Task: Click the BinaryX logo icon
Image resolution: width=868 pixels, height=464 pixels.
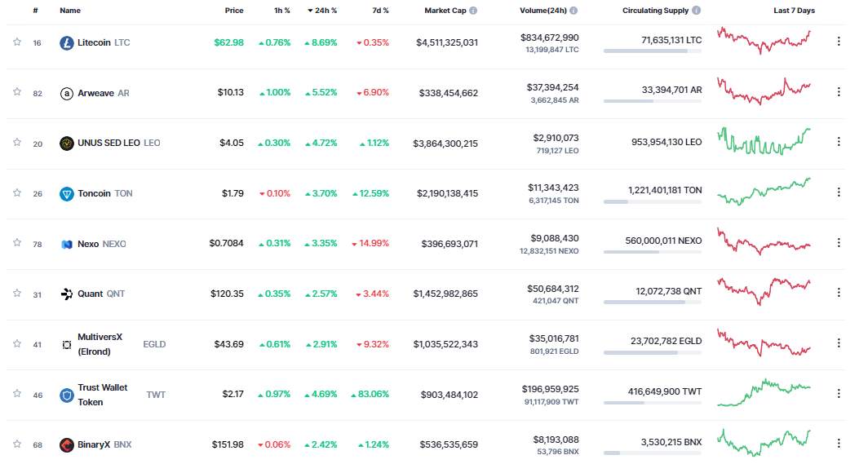Action: 66,444
